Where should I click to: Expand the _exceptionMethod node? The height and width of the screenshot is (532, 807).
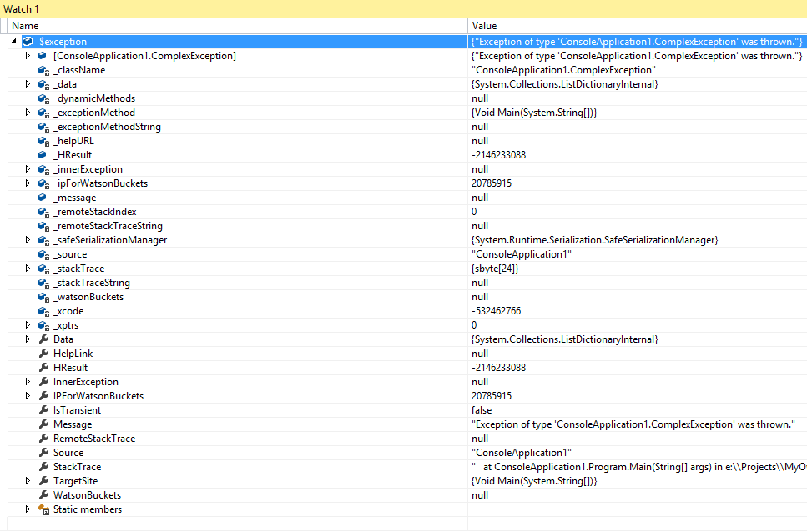pos(28,112)
